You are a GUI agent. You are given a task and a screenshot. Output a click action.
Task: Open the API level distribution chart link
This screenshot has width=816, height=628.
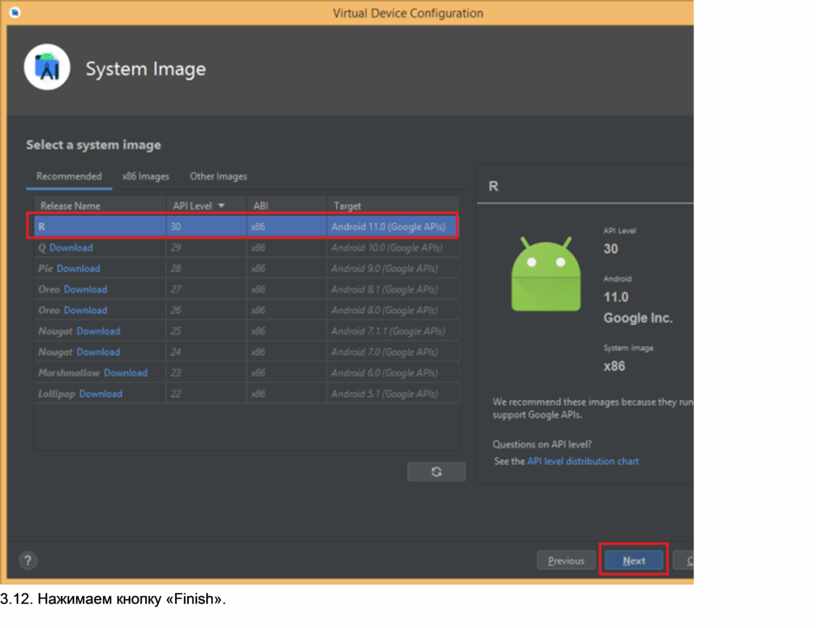583,462
